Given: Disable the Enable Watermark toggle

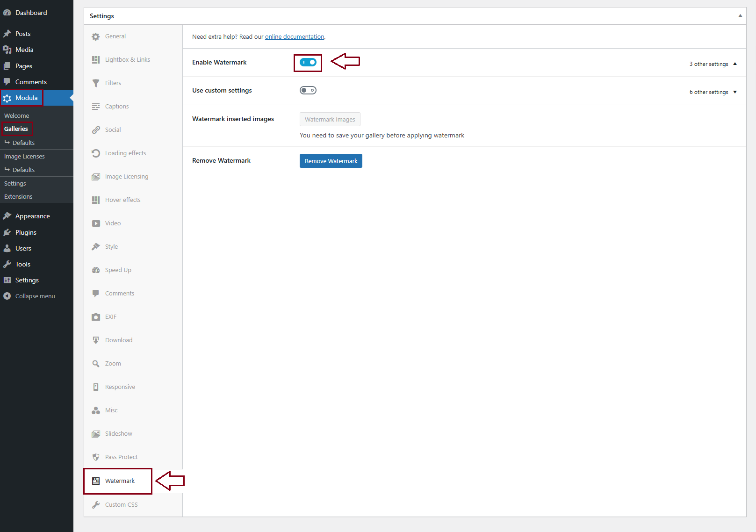Looking at the screenshot, I should pyautogui.click(x=308, y=62).
